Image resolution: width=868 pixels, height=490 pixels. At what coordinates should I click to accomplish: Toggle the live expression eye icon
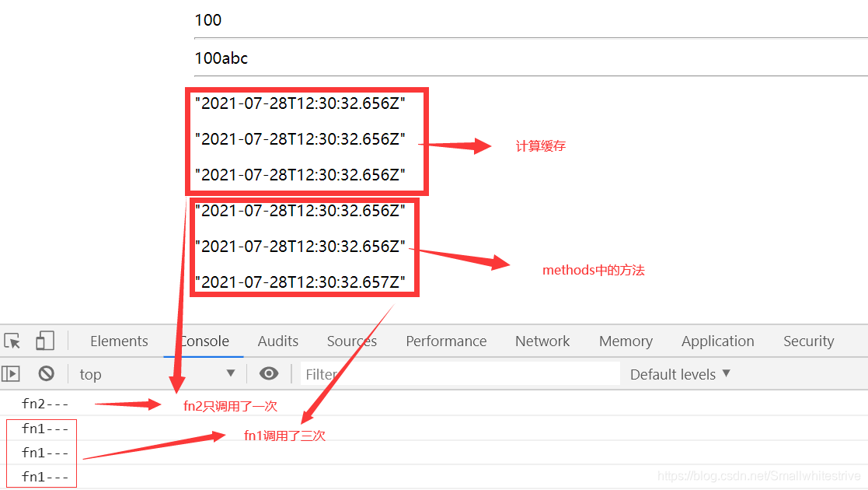[269, 373]
